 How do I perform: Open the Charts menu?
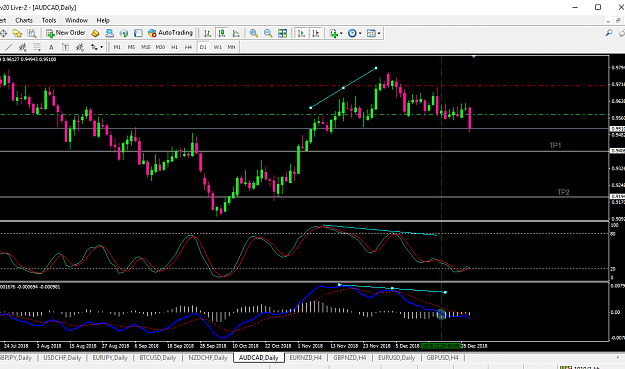(x=24, y=20)
